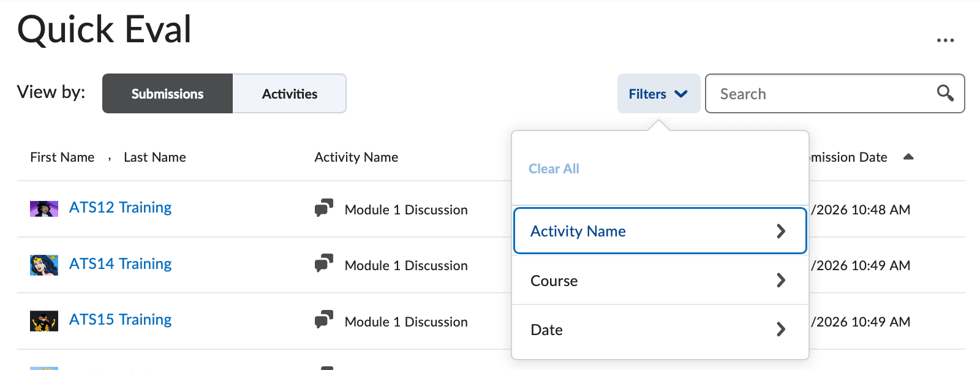Sort by Last Name column
Screen dimensions: 980x370
click(x=155, y=157)
